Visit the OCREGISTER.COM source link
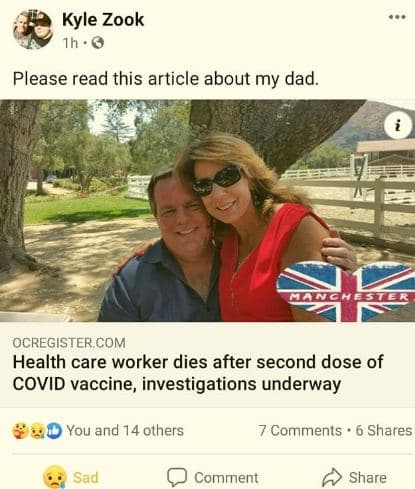The height and width of the screenshot is (489, 415). tap(69, 343)
